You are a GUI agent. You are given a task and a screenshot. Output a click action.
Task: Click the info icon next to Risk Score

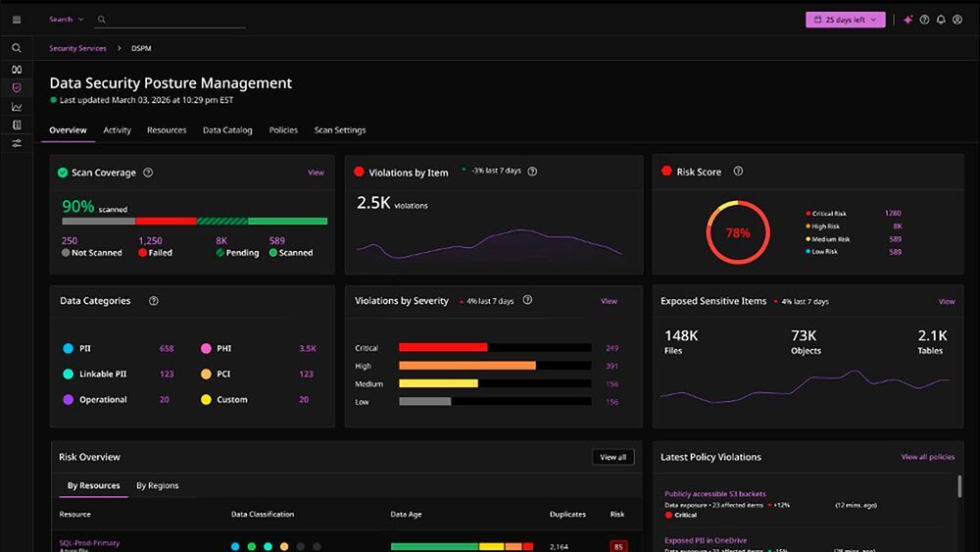(x=738, y=172)
